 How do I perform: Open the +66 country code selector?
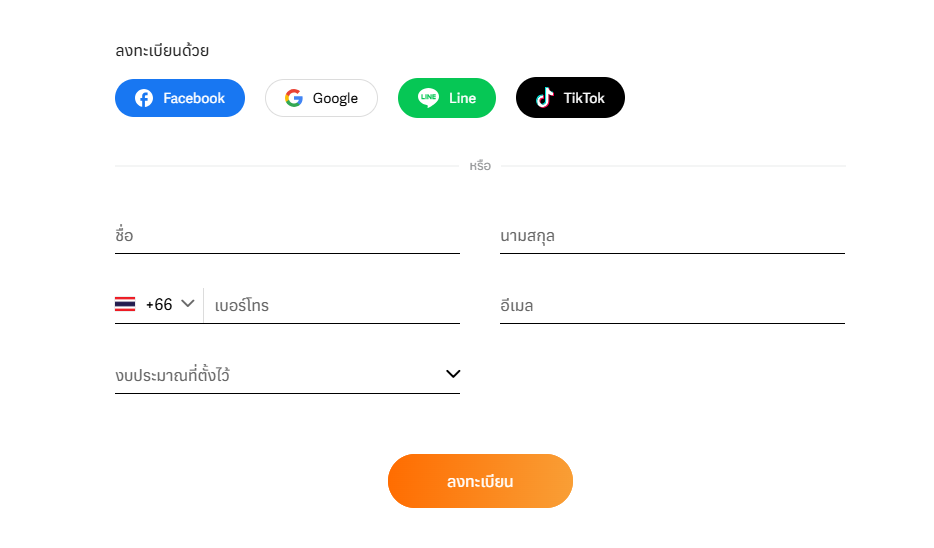[x=158, y=305]
